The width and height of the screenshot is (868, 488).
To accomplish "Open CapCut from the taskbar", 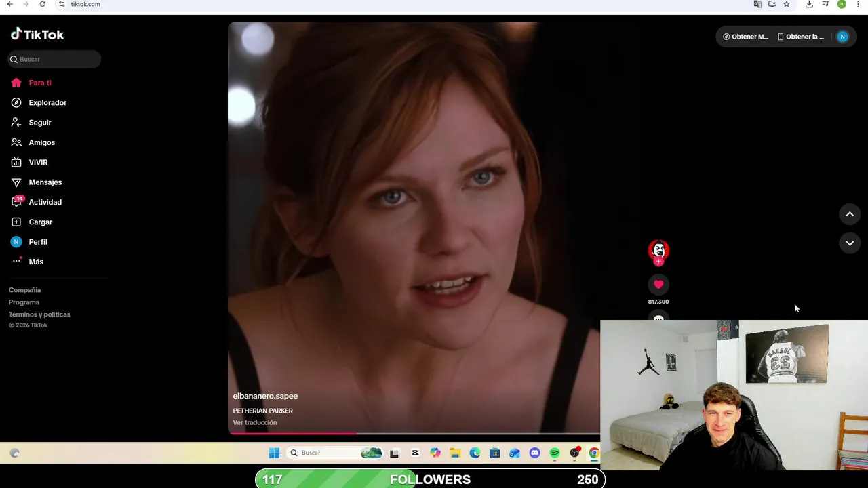I will pyautogui.click(x=415, y=453).
